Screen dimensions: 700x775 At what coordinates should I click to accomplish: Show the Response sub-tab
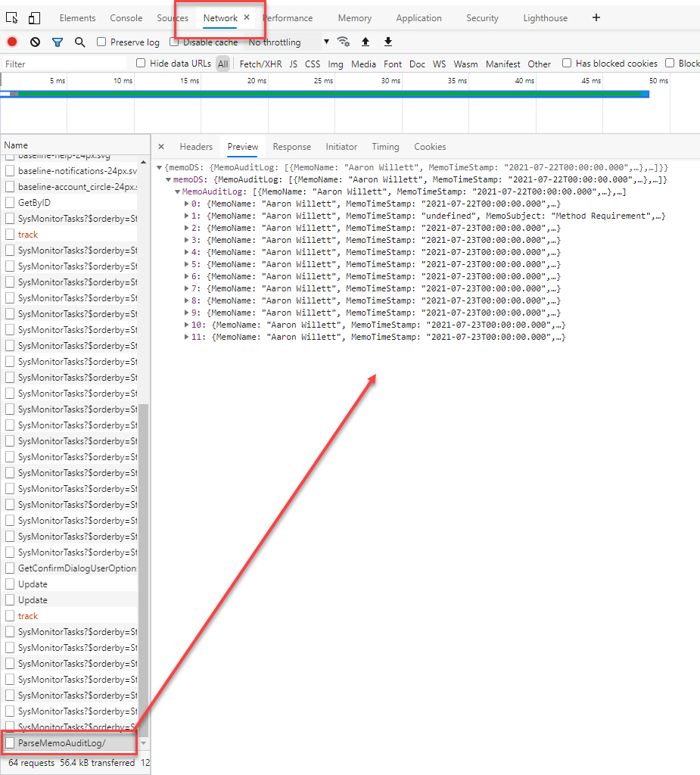tap(291, 147)
